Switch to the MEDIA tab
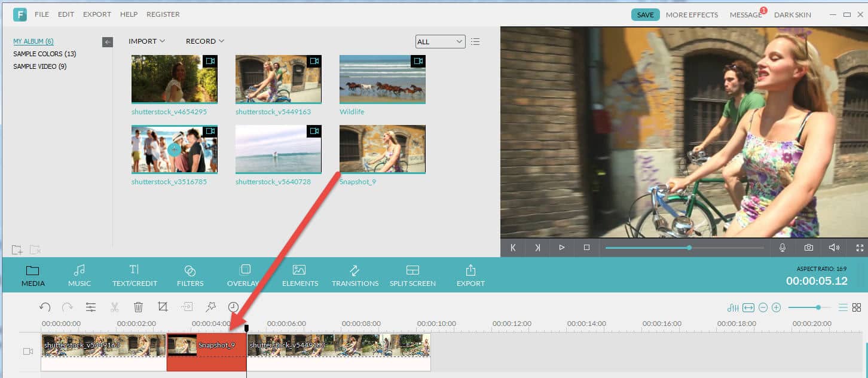 coord(33,276)
